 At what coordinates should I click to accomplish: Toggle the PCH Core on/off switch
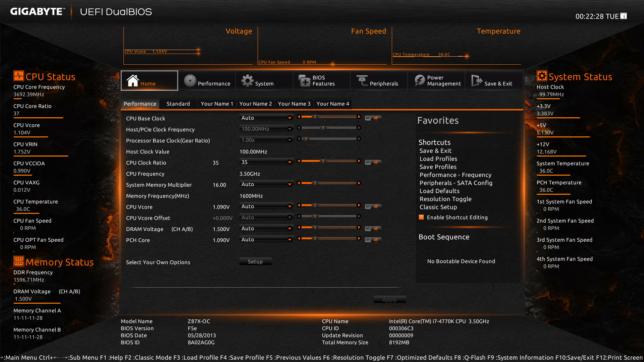373,240
